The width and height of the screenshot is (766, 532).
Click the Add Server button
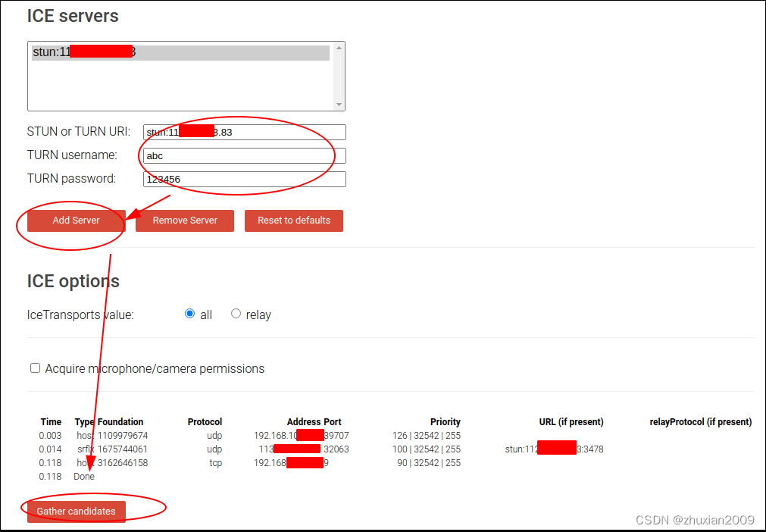tap(74, 221)
